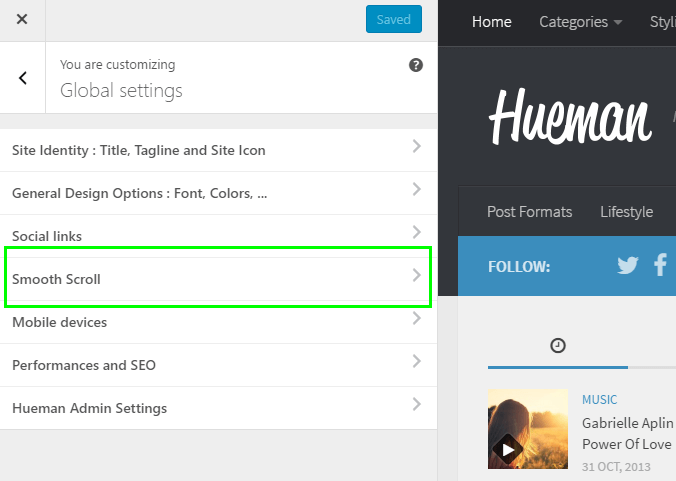The image size is (676, 481).
Task: Select Post Formats in the header menu
Action: coord(529,212)
